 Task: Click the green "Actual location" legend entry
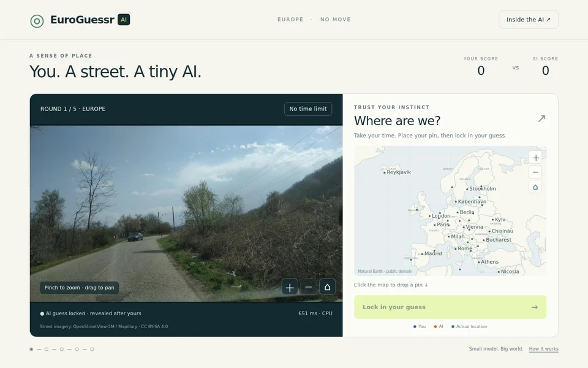tap(469, 327)
